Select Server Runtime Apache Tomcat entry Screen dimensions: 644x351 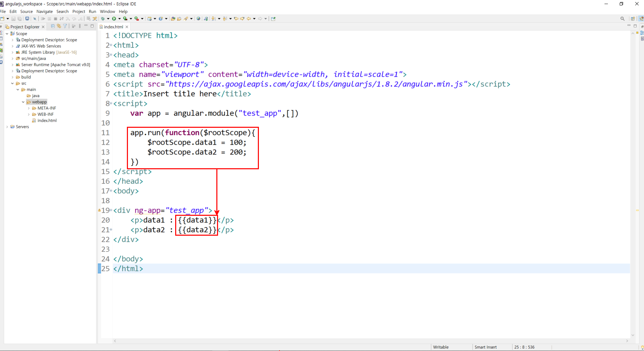[x=56, y=65]
